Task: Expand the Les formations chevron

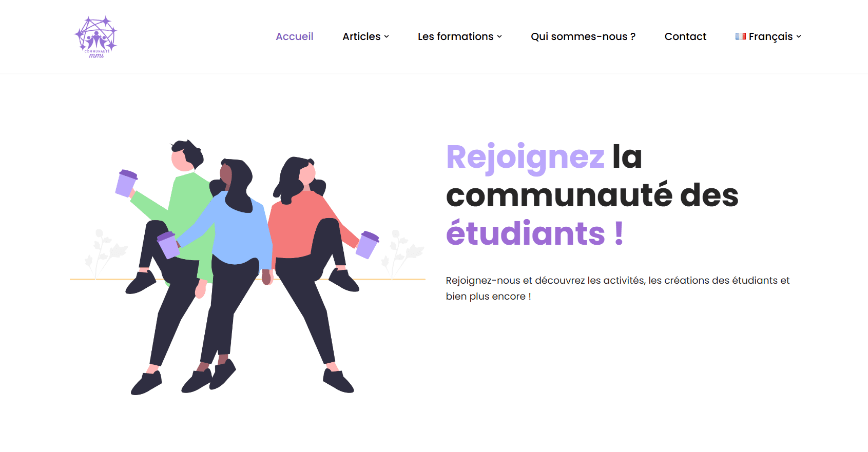Action: pyautogui.click(x=499, y=37)
